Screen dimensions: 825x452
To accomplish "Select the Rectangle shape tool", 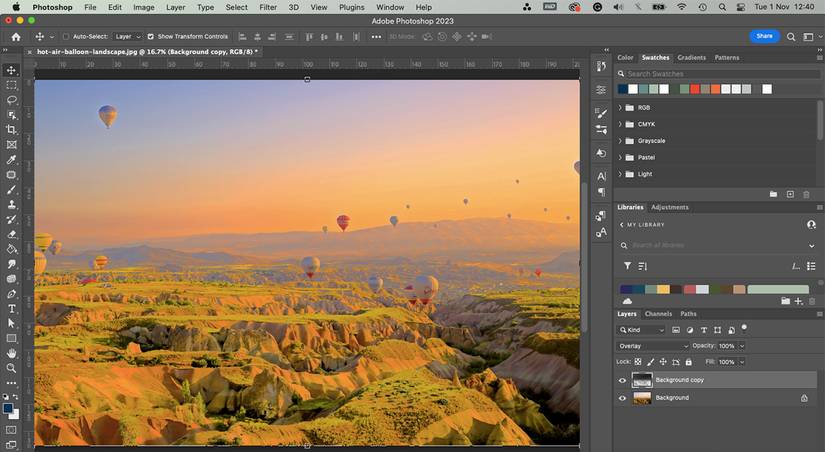I will (11, 338).
